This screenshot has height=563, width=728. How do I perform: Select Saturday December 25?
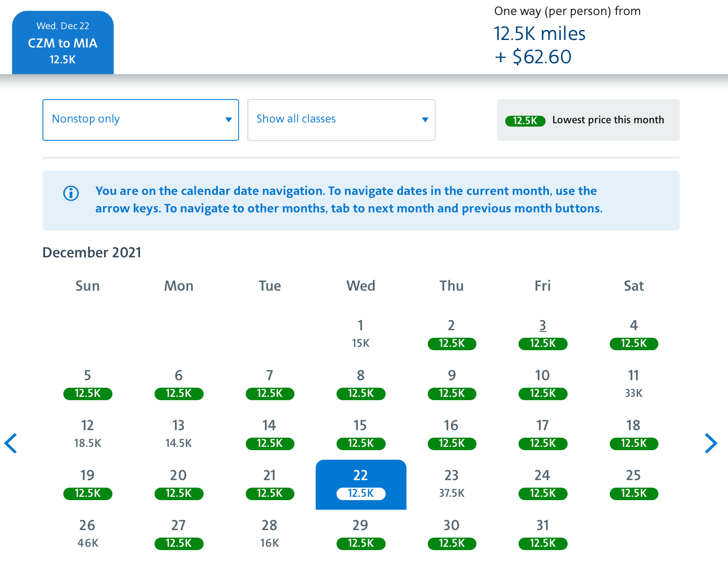coord(633,484)
